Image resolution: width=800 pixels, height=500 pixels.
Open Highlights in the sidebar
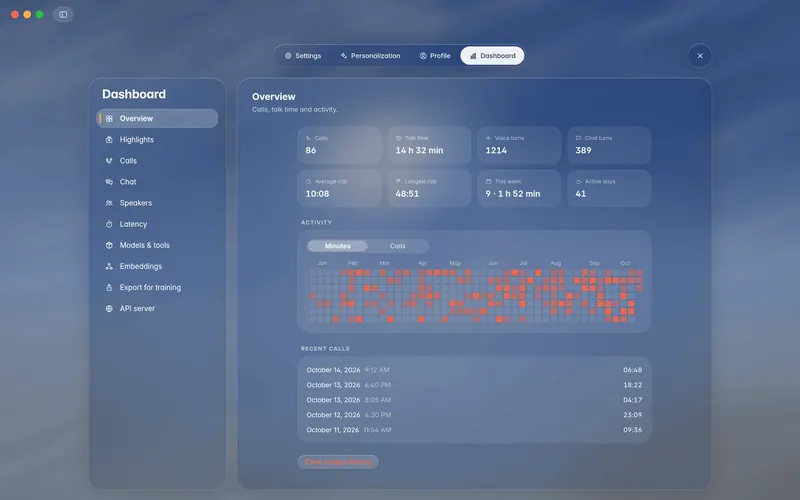[157, 140]
